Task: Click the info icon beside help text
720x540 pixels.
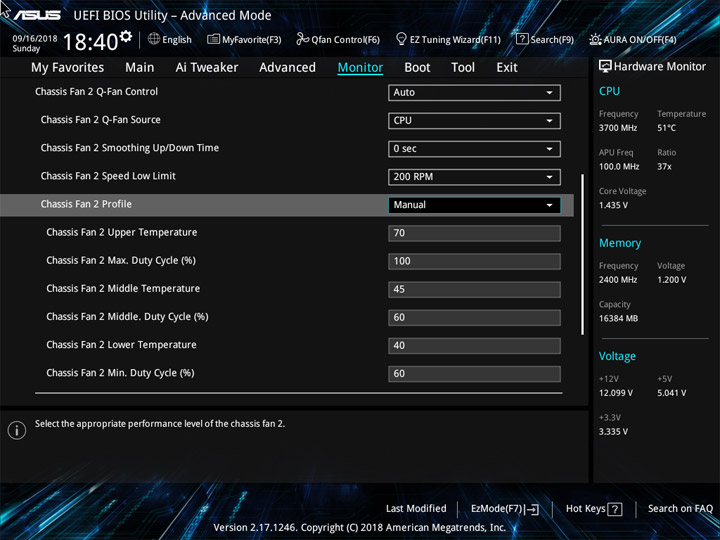Action: tap(17, 430)
